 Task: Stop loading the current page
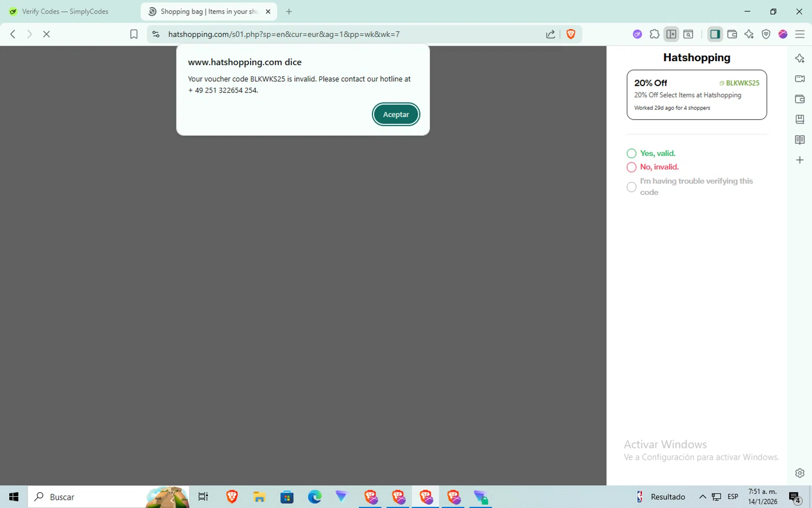[x=47, y=34]
